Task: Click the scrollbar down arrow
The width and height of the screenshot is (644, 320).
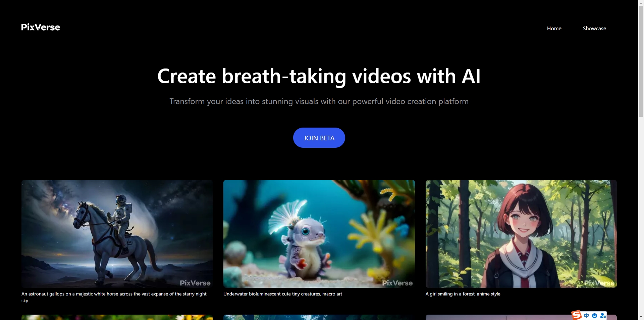Action: 641,317
